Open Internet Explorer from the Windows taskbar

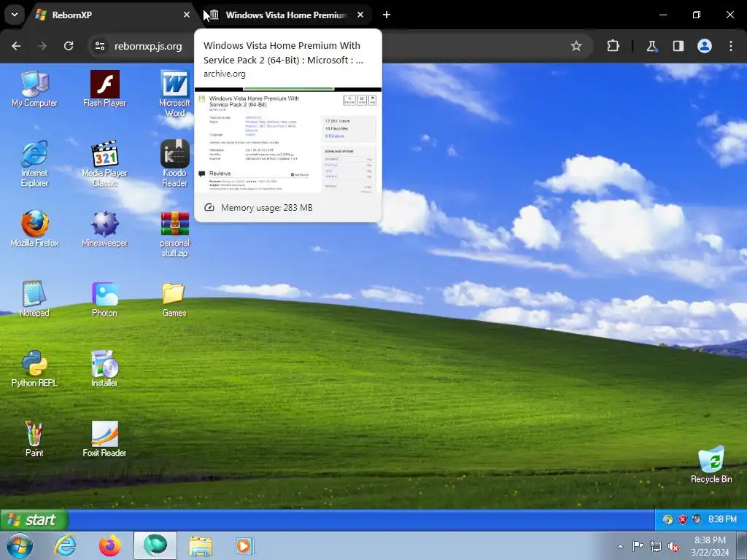tap(64, 545)
